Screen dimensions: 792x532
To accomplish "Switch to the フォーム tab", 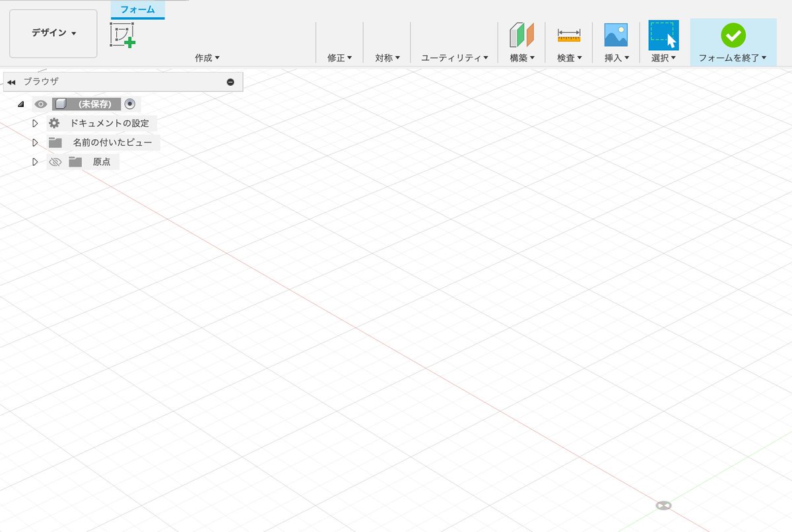I will coord(137,9).
